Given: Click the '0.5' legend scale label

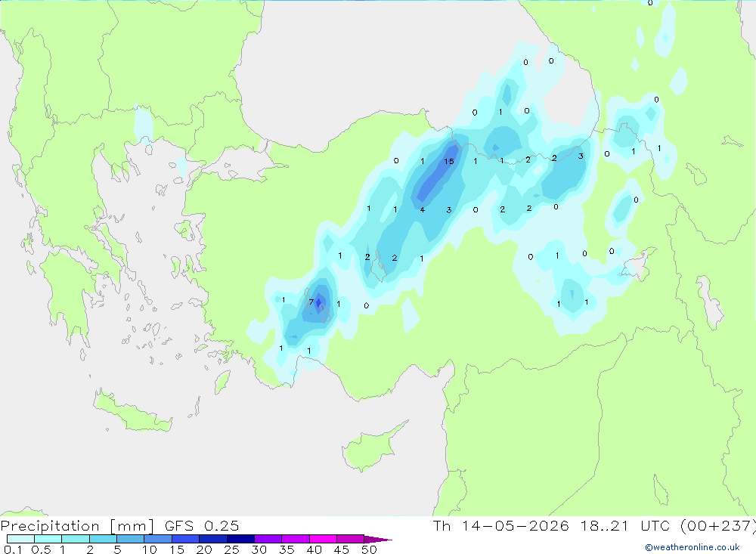Looking at the screenshot, I should click(x=41, y=549).
